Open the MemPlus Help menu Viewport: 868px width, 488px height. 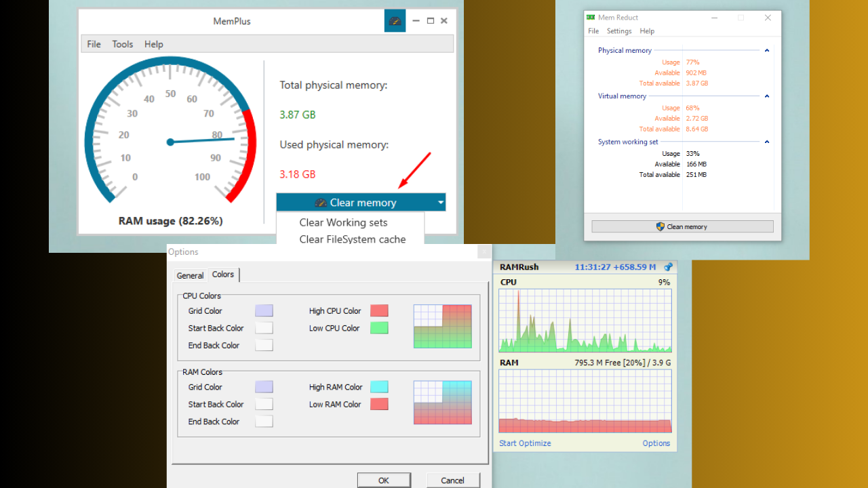pos(154,44)
